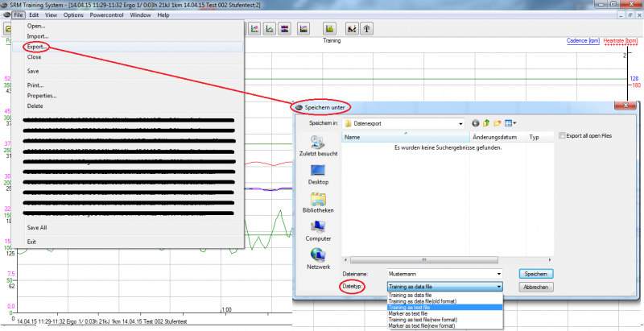Click the Abbrechen button
Screen dimensions: 644x331
[x=536, y=287]
